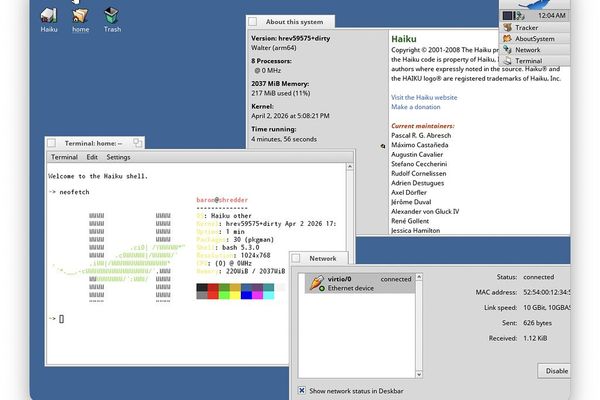Screen dimensions: 600x400
Task: Click the Network list scrollbar down arrow
Action: click(419, 374)
